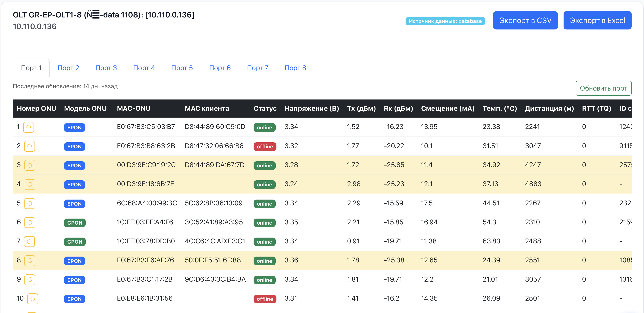Click Экспорт в Excel button
Viewport: 644px width, 313px height.
[597, 20]
